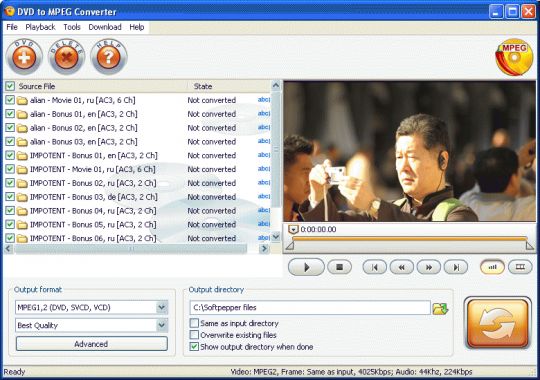This screenshot has height=380, width=540.
Task: Toggle the audio volume bars button
Action: pyautogui.click(x=492, y=267)
